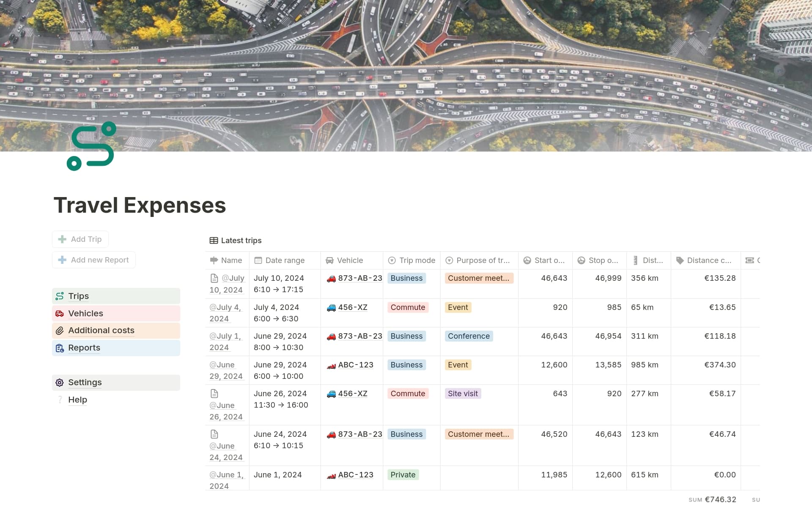Open the Vehicle column header menu
The width and height of the screenshot is (812, 507).
pyautogui.click(x=349, y=260)
